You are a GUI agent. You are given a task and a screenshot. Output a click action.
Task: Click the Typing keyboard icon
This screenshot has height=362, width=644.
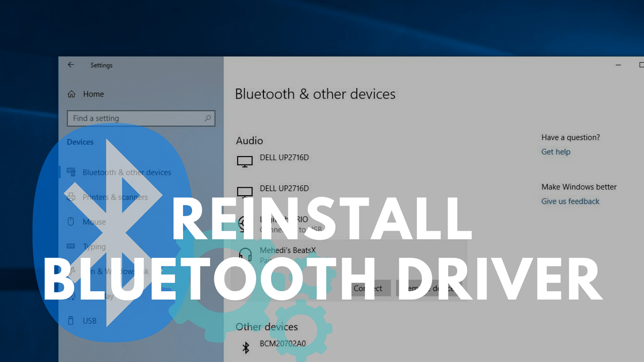pos(70,246)
